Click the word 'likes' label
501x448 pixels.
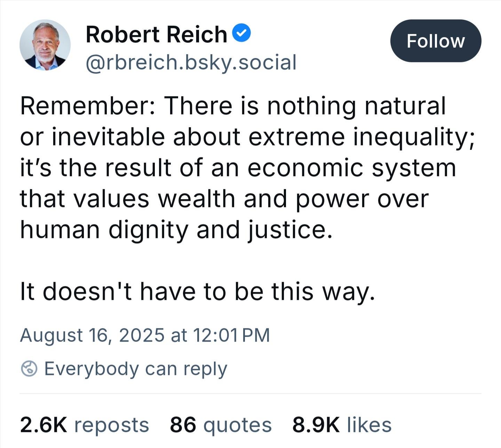pos(369,425)
